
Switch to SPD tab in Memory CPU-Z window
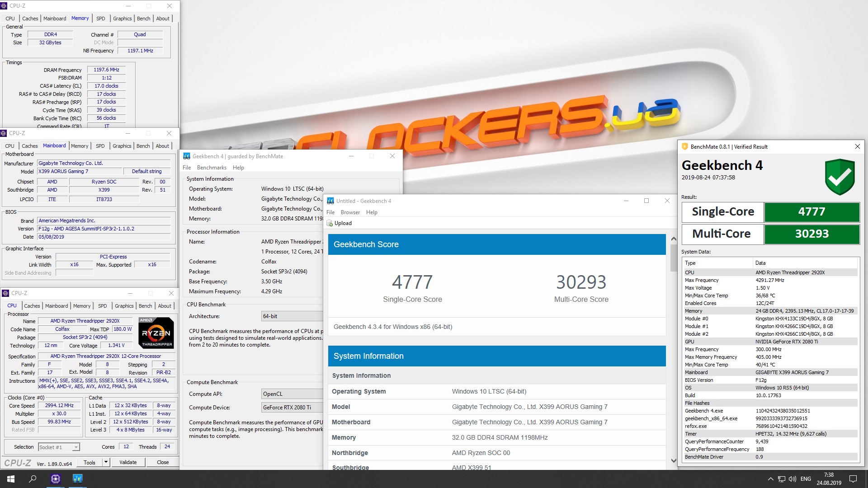(x=101, y=19)
